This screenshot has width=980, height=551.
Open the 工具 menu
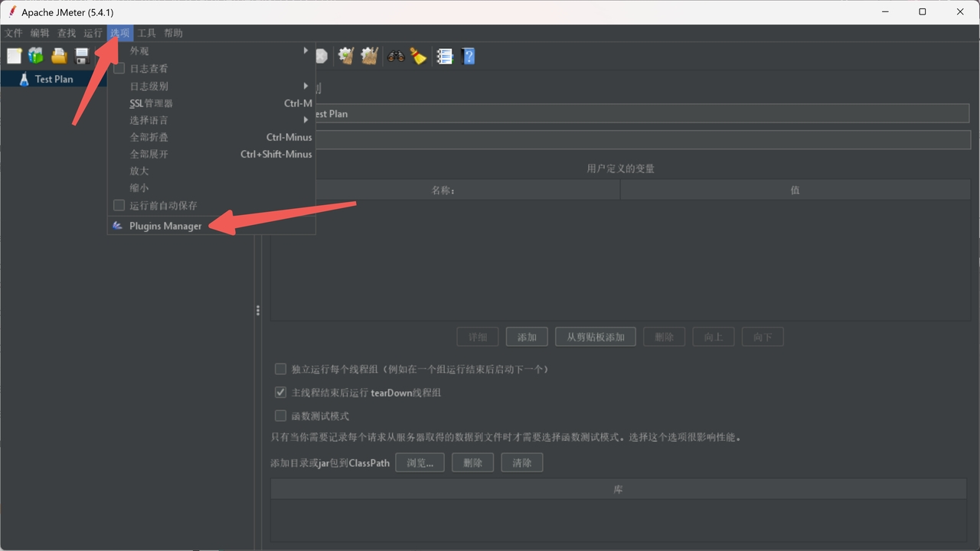pyautogui.click(x=146, y=33)
